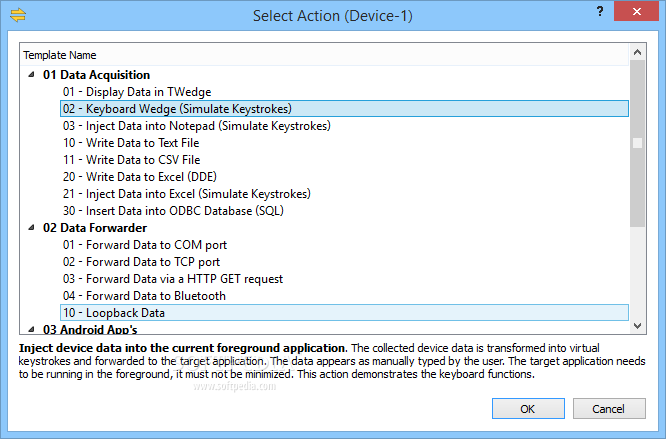Collapse the 02 Data Forwarder group
The image size is (666, 439).
pyautogui.click(x=30, y=228)
